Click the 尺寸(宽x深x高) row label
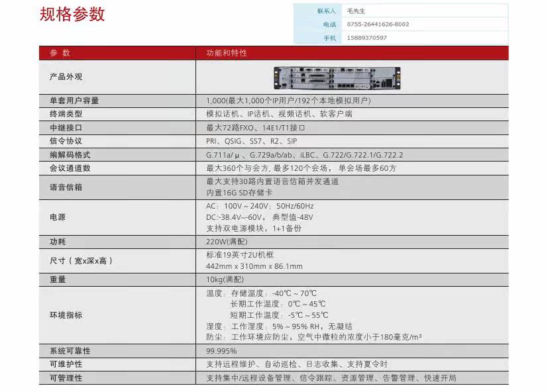This screenshot has width=548, height=392. 82,261
